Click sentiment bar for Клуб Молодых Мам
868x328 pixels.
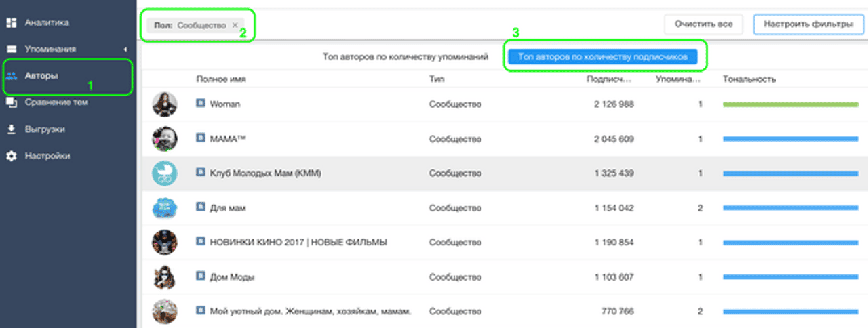coord(791,173)
